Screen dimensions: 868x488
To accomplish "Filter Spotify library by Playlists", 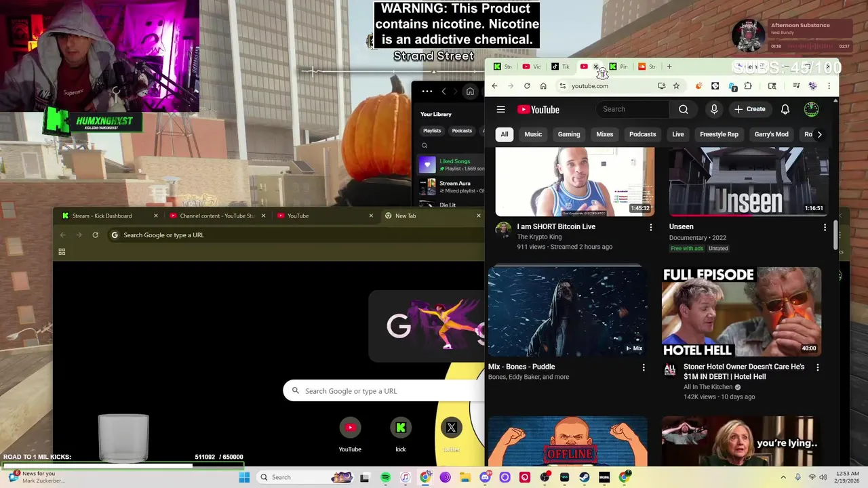I will click(x=432, y=130).
